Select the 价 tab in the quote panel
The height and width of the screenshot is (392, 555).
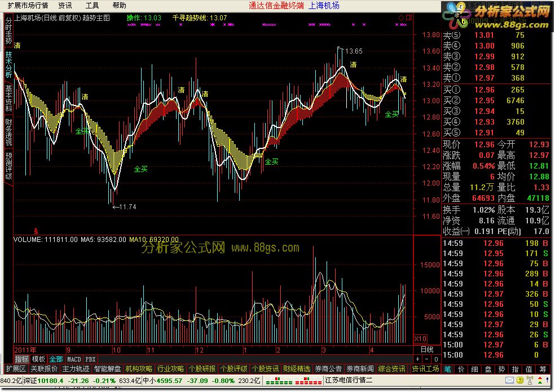pyautogui.click(x=461, y=369)
